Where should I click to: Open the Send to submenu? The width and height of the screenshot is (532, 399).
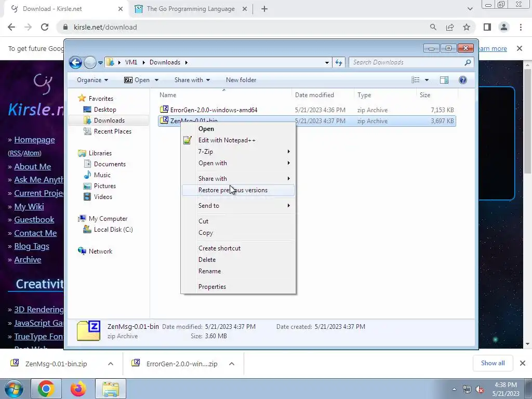pos(238,206)
